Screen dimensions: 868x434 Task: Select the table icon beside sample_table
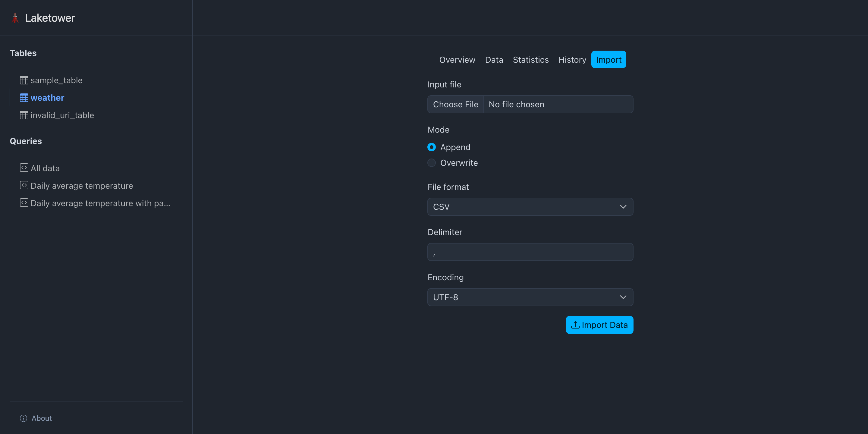24,80
